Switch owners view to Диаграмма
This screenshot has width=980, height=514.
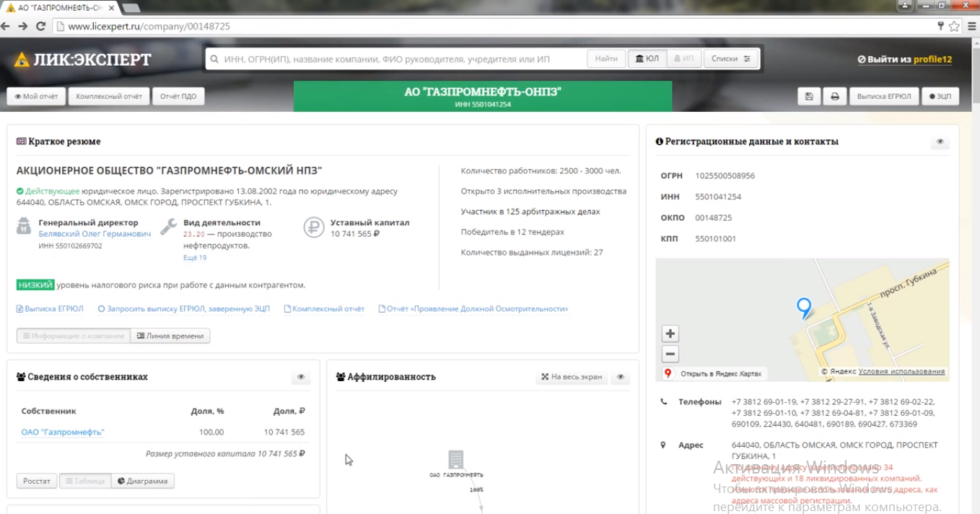pos(143,481)
